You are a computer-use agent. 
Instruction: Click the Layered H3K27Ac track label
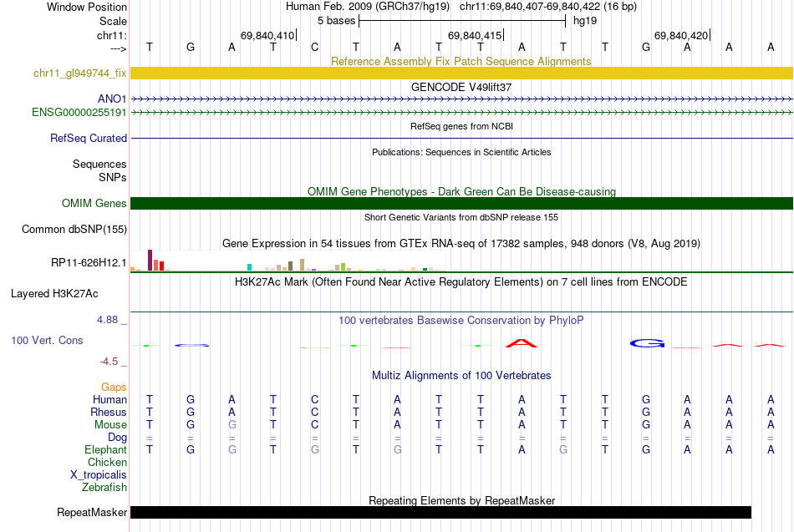54,294
